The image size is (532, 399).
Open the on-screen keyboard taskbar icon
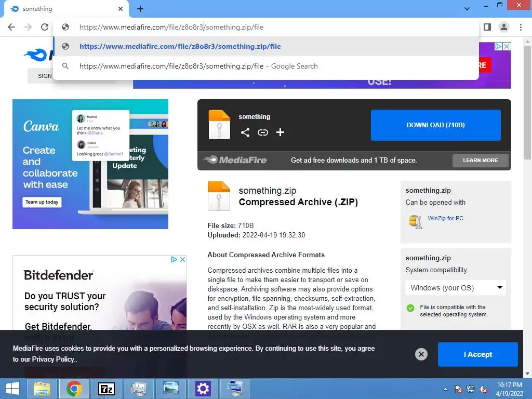[x=235, y=389]
